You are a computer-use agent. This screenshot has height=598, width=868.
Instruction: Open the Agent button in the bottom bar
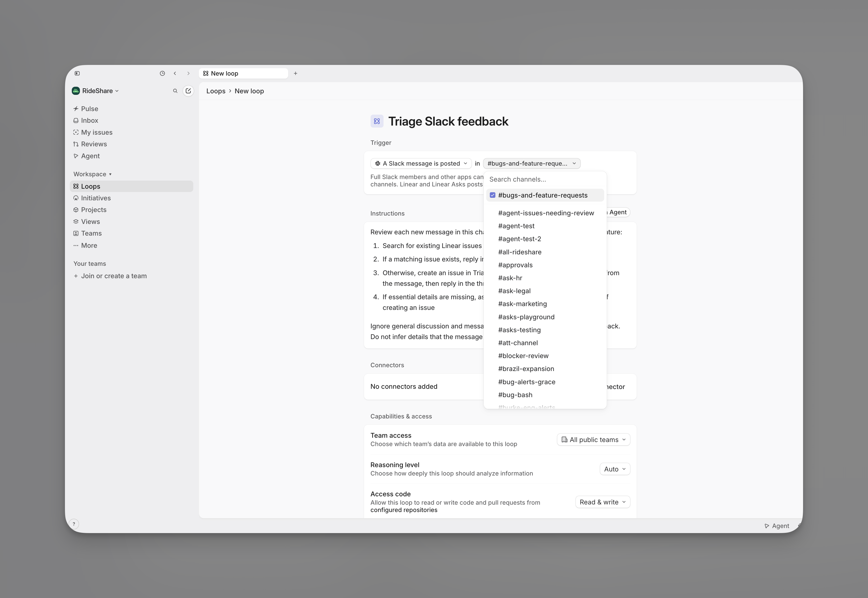[x=776, y=526]
